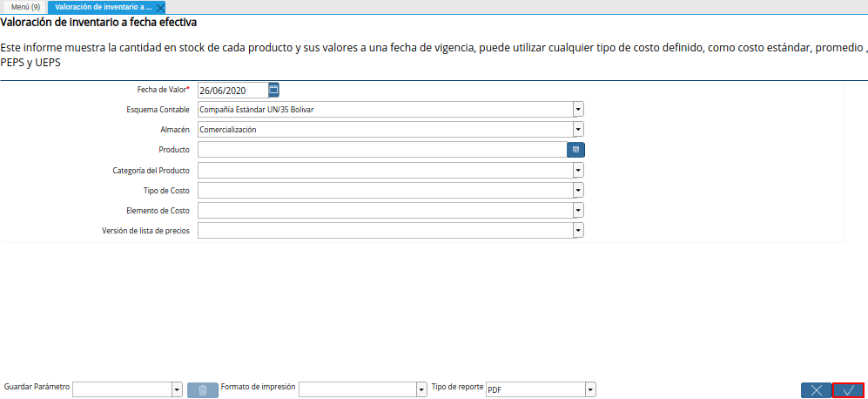Confirm the report with the checkmark button
This screenshot has height=399, width=868.
(x=848, y=390)
